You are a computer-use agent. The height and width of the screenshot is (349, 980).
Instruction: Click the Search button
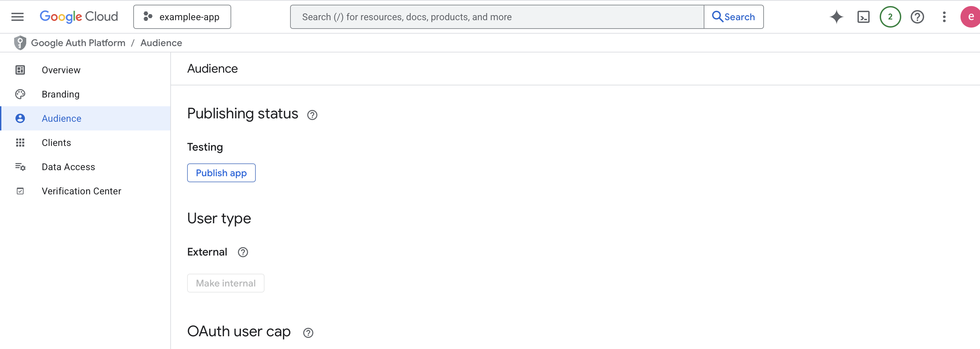pyautogui.click(x=733, y=17)
